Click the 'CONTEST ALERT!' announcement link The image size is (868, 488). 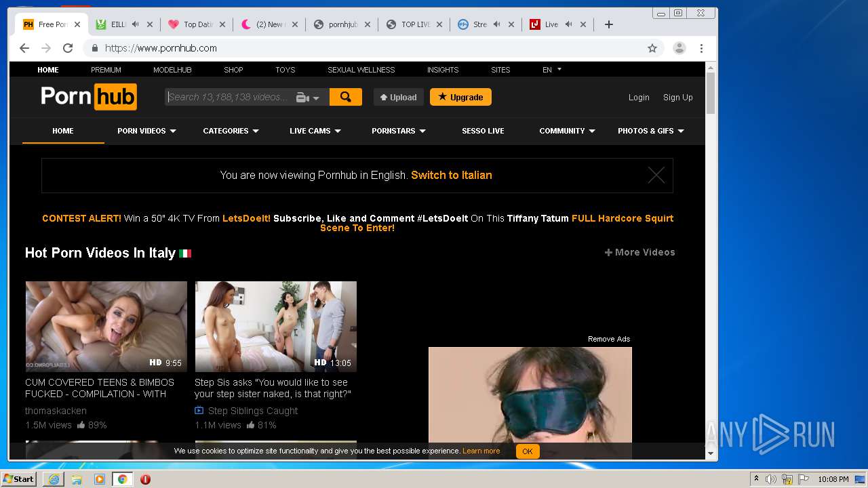(x=81, y=218)
